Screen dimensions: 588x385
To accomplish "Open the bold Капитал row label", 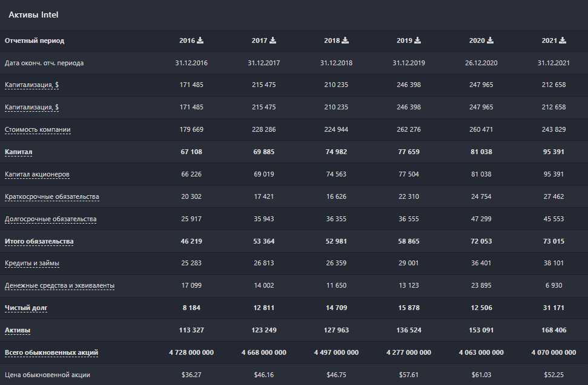I will 18,152.
